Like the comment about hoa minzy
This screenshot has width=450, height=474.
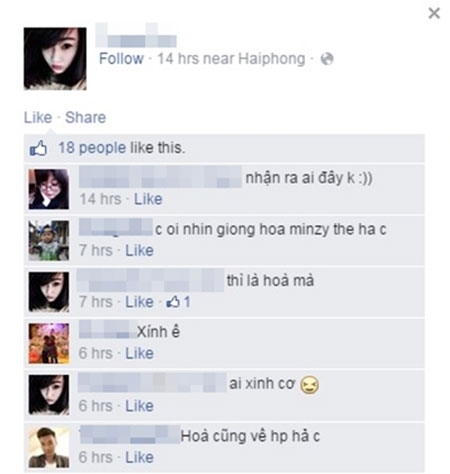(139, 250)
